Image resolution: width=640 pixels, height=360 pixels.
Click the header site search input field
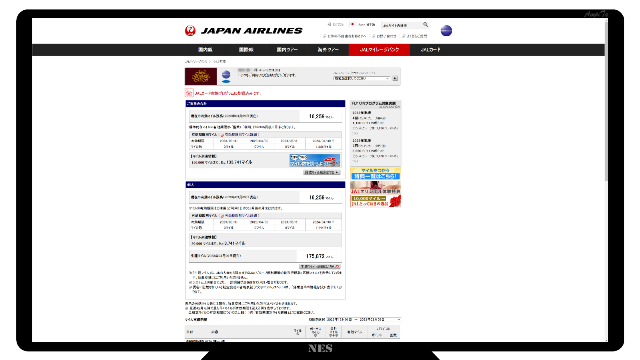tap(402, 25)
